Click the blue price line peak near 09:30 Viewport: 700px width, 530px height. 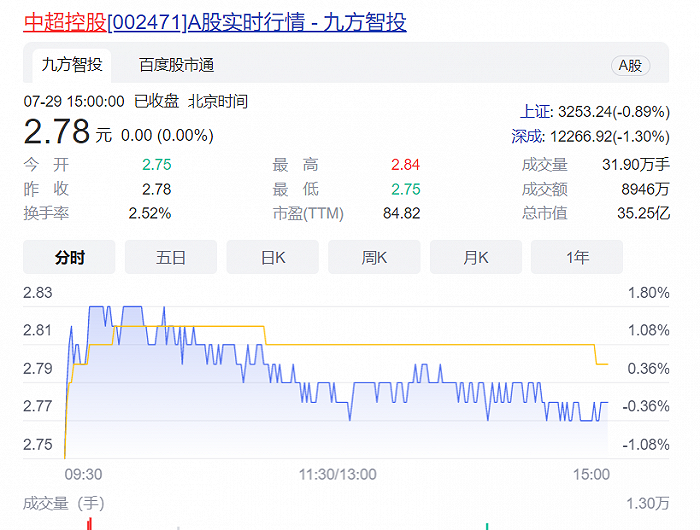click(x=96, y=307)
